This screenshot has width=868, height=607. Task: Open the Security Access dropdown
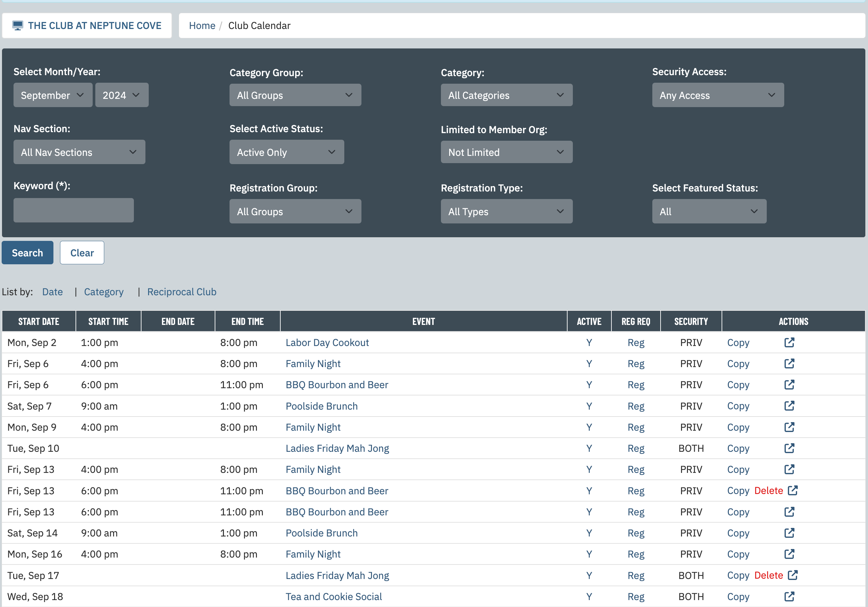[x=718, y=95]
